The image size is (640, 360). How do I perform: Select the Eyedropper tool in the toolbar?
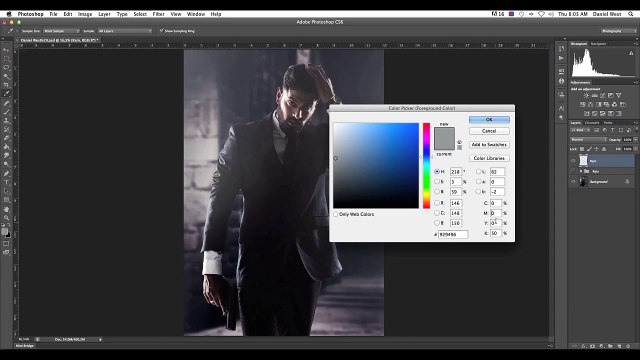click(x=6, y=94)
